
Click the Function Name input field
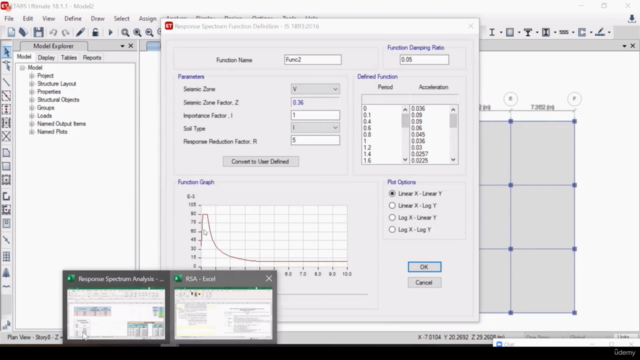[x=313, y=60]
